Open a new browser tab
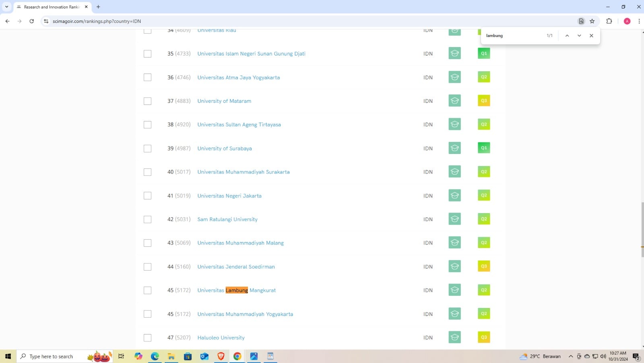The width and height of the screenshot is (644, 363). click(x=98, y=7)
